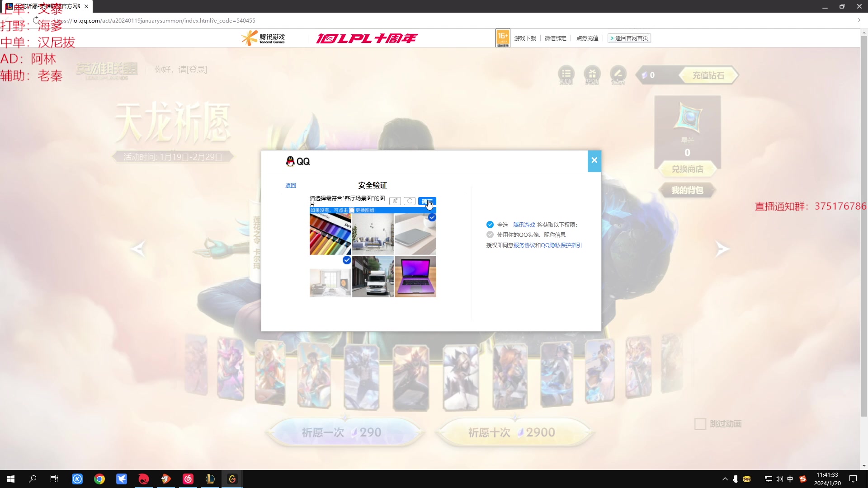The image size is (868, 488).
Task: Open the League of Legends taskbar icon
Action: click(x=210, y=479)
